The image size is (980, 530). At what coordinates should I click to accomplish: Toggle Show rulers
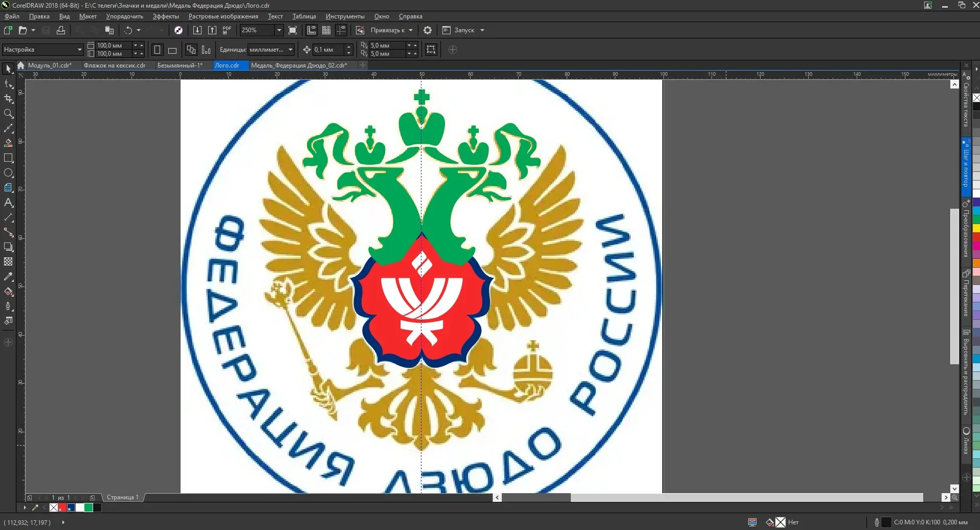[311, 30]
